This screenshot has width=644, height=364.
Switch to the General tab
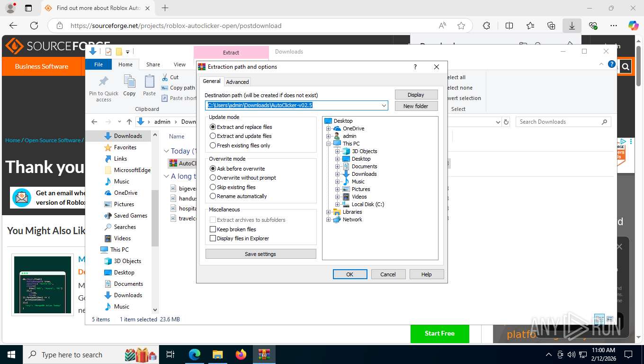(212, 81)
